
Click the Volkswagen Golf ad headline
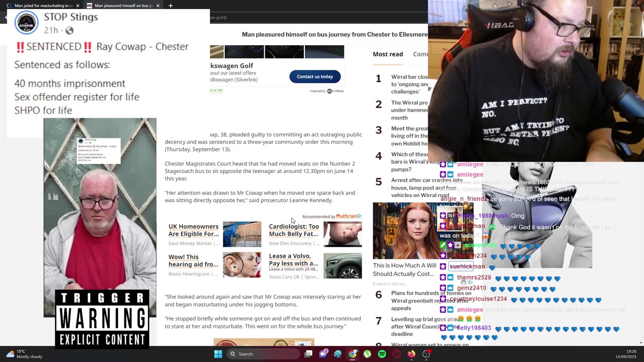pos(232,66)
